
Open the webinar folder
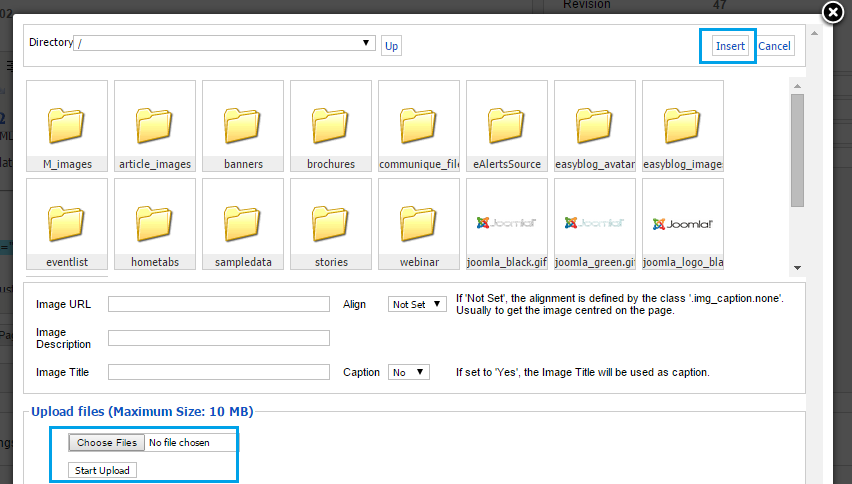click(419, 224)
